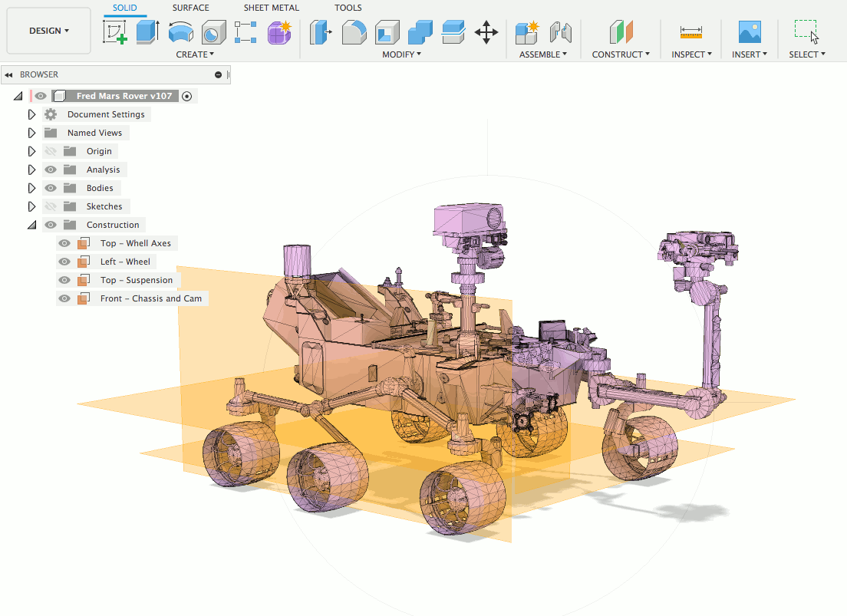The height and width of the screenshot is (616, 847).
Task: Activate the Move/Copy arrows icon
Action: (x=486, y=32)
